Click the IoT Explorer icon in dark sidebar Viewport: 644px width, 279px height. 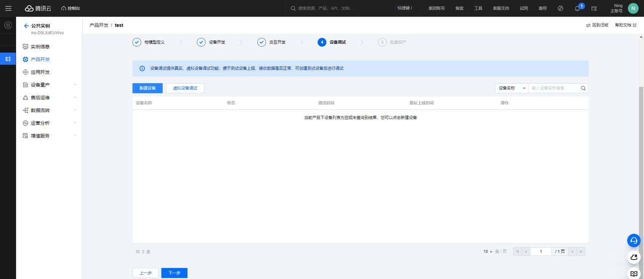tap(8, 25)
